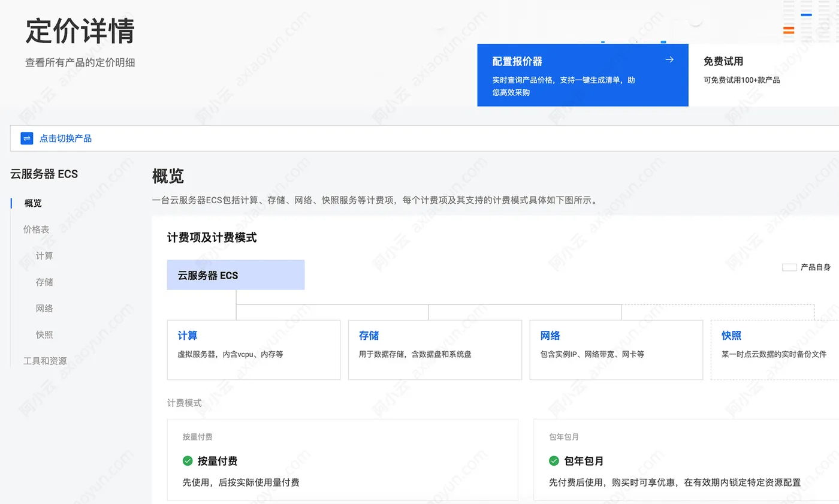The image size is (839, 504).
Task: Open the 计算 card link
Action: click(x=188, y=336)
